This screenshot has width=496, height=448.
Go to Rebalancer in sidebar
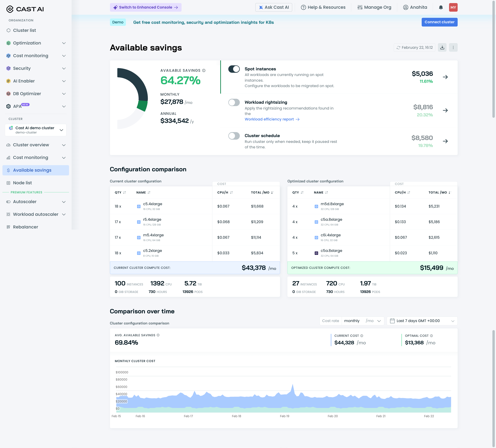(x=25, y=227)
